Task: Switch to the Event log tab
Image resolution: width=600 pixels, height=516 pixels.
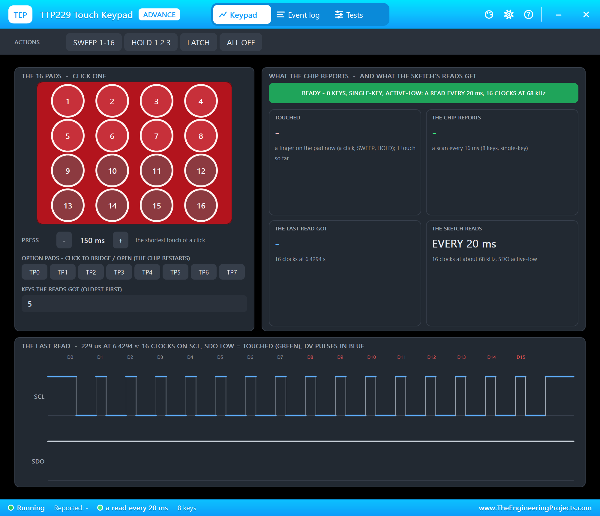Action: 298,15
